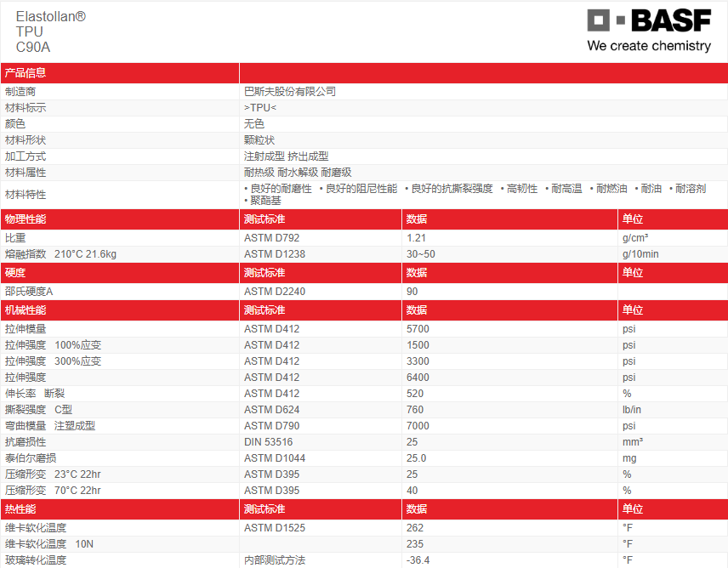Click the 'ASTM D624' test standard
Screen dimensions: 728x568
[271, 410]
